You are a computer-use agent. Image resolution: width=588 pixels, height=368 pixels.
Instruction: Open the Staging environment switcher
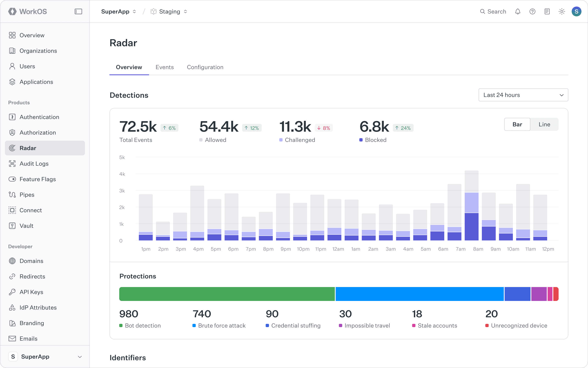(x=169, y=11)
